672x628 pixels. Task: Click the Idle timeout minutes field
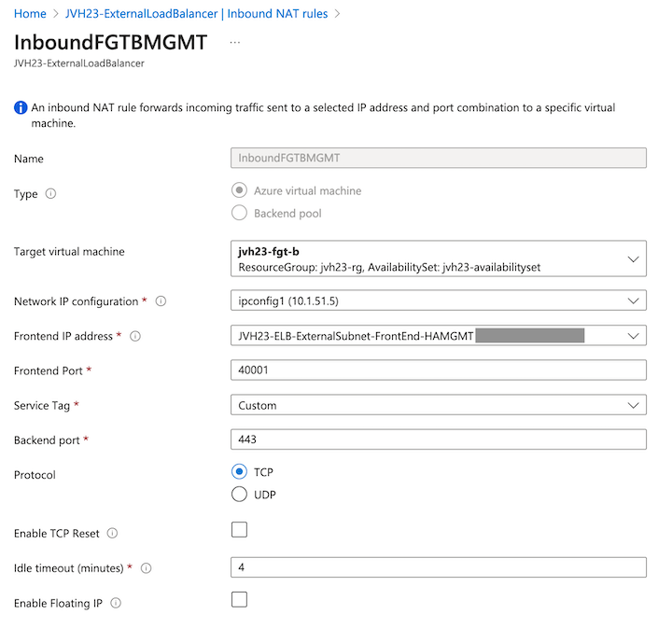pyautogui.click(x=438, y=567)
